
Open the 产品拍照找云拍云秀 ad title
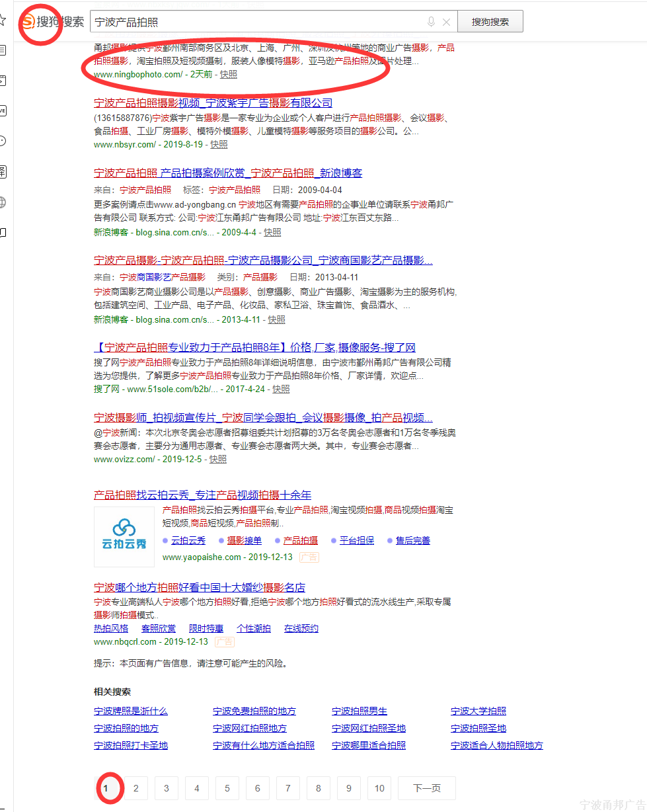click(202, 495)
